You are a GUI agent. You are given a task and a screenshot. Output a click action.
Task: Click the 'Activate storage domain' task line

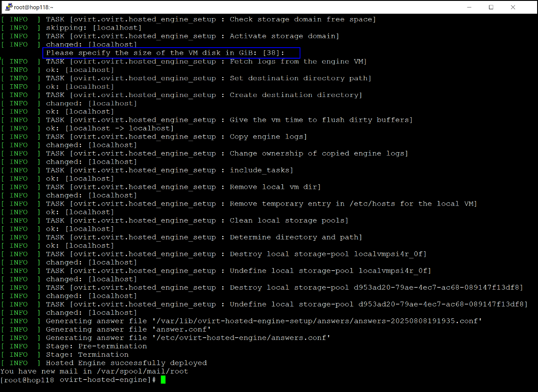[170, 36]
